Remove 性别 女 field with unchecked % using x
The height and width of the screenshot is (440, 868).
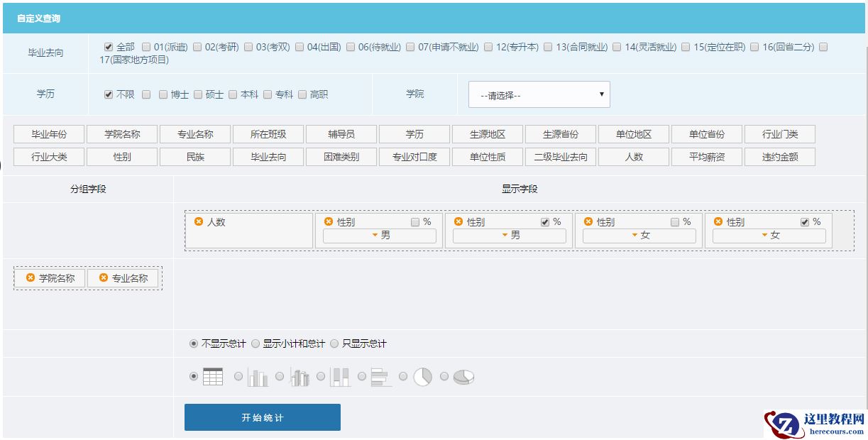(x=588, y=221)
